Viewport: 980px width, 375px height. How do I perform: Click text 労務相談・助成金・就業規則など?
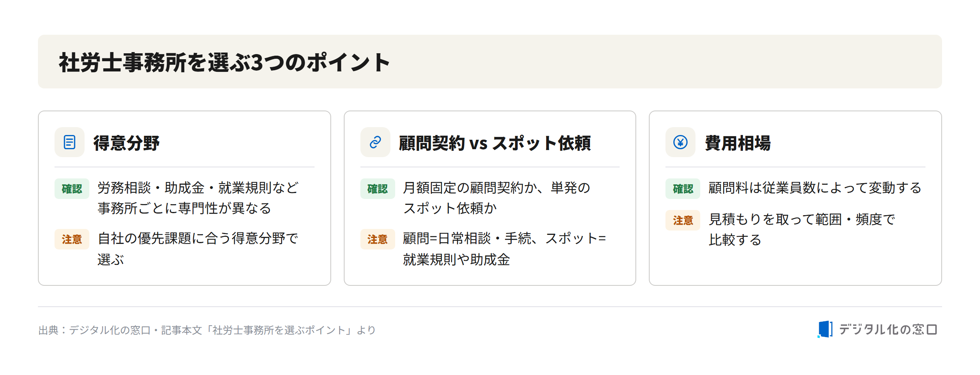(x=198, y=188)
